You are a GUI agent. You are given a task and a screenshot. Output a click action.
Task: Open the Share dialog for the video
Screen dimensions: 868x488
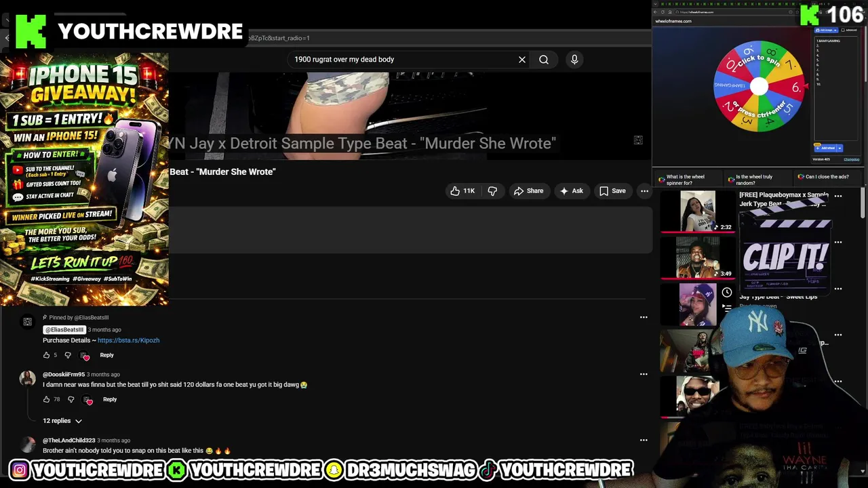point(528,191)
